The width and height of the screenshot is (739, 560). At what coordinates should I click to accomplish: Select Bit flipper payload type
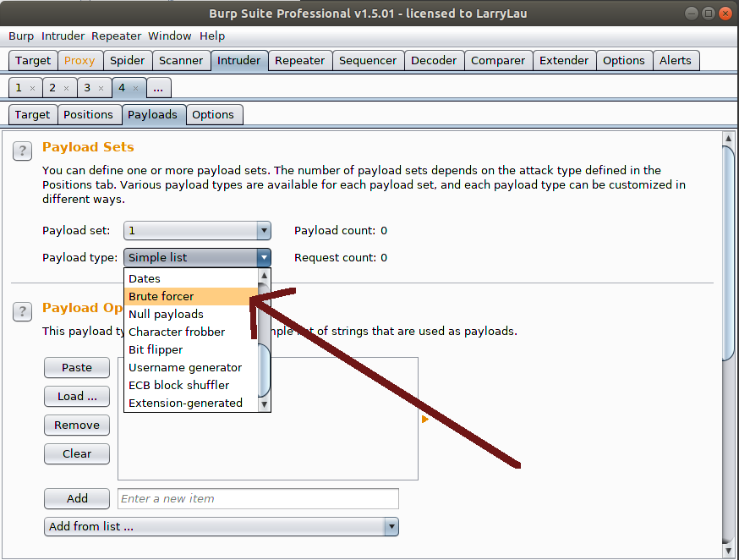coord(191,349)
